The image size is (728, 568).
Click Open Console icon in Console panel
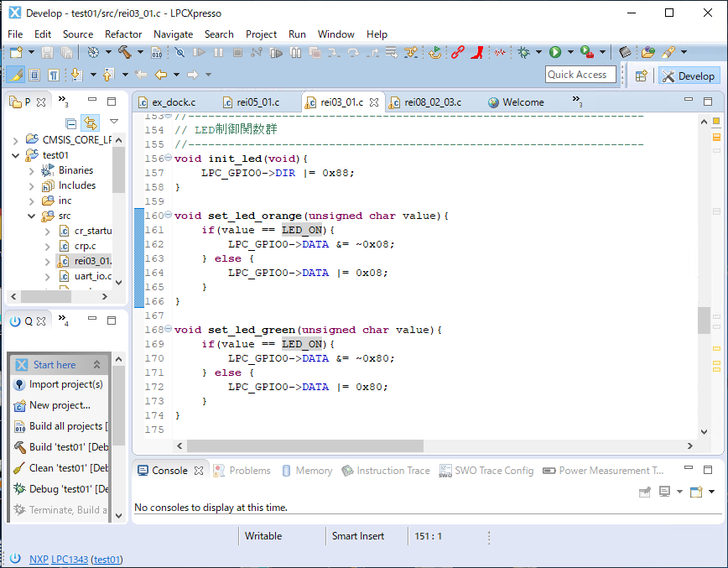tap(695, 492)
